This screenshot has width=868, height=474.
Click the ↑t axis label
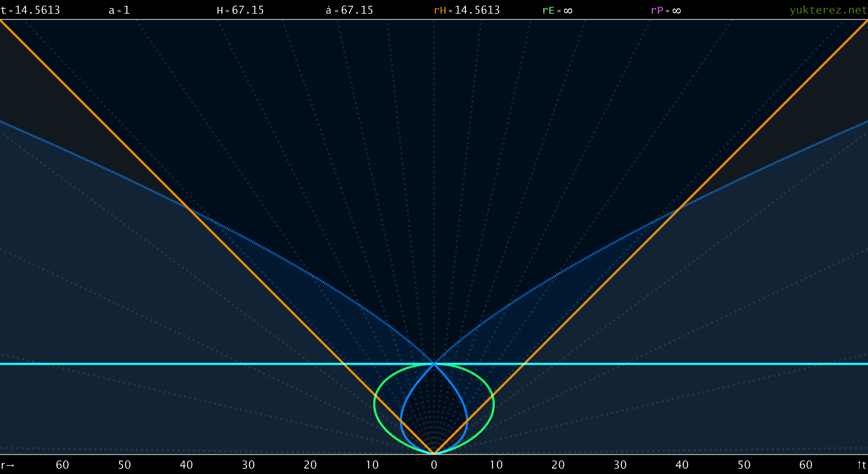(x=861, y=465)
